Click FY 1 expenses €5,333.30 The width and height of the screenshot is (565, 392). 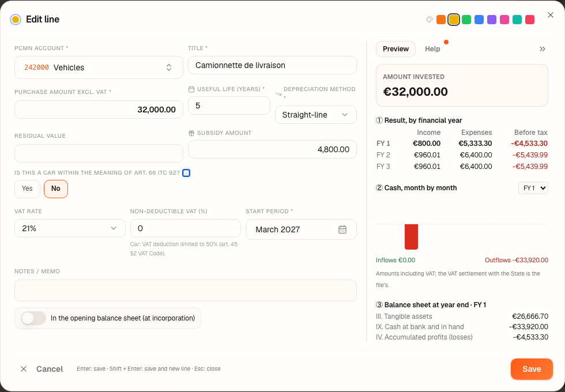pyautogui.click(x=475, y=144)
